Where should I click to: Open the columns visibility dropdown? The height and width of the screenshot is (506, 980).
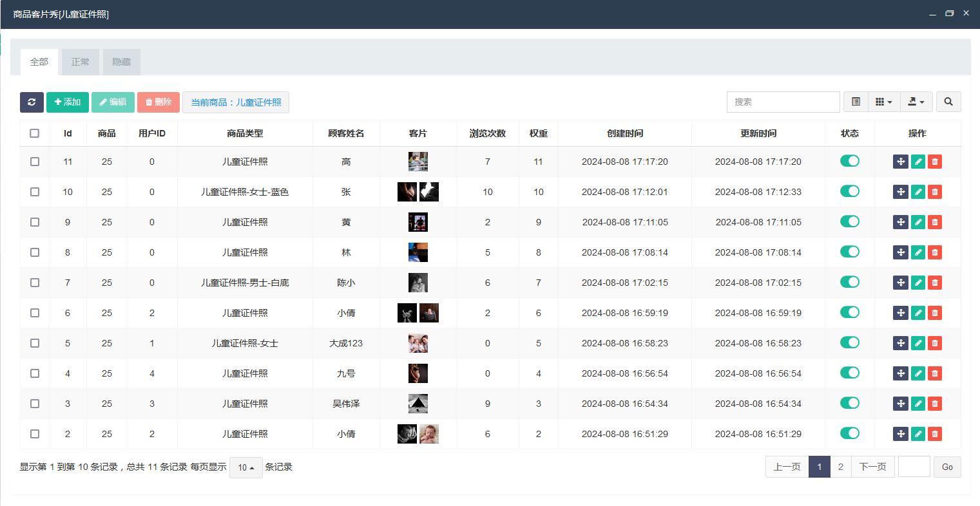(883, 102)
